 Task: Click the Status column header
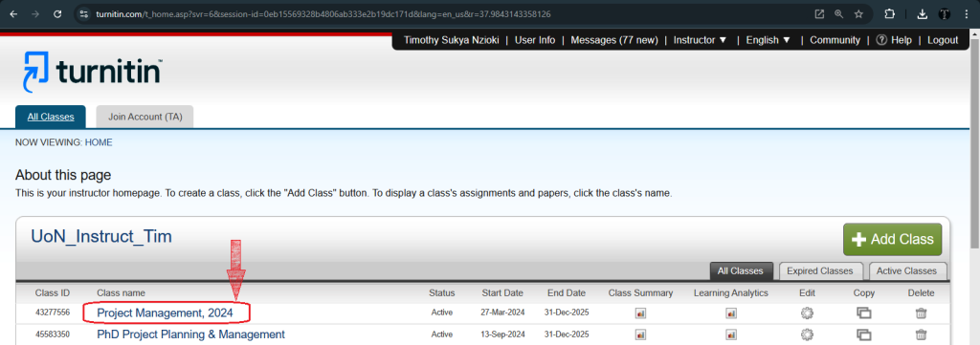(x=442, y=292)
